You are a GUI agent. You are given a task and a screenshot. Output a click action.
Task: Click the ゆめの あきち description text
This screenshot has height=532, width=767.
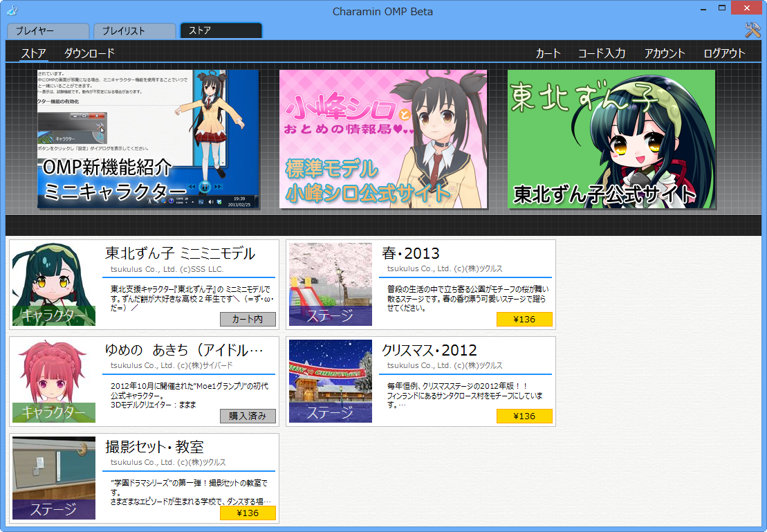pyautogui.click(x=190, y=396)
